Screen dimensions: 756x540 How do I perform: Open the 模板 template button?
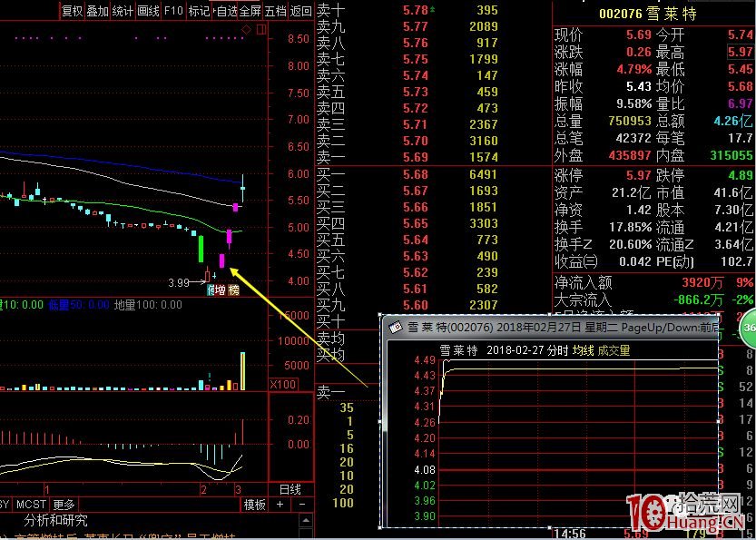coord(254,505)
